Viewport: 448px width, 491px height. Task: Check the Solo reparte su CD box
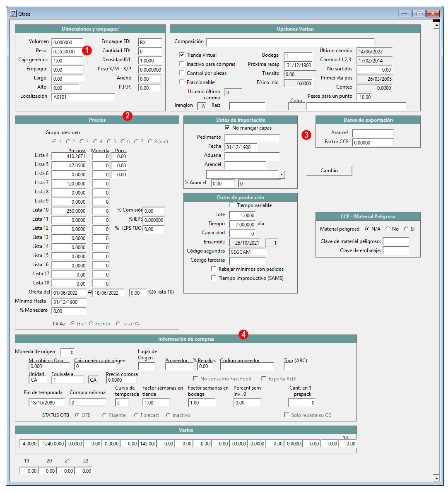(x=286, y=415)
